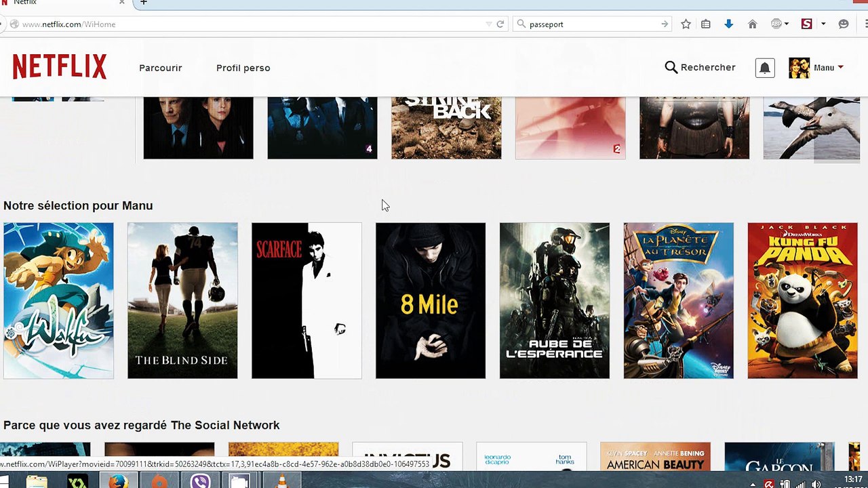Open La Planète au Trésor poster
This screenshot has width=868, height=488.
[679, 300]
